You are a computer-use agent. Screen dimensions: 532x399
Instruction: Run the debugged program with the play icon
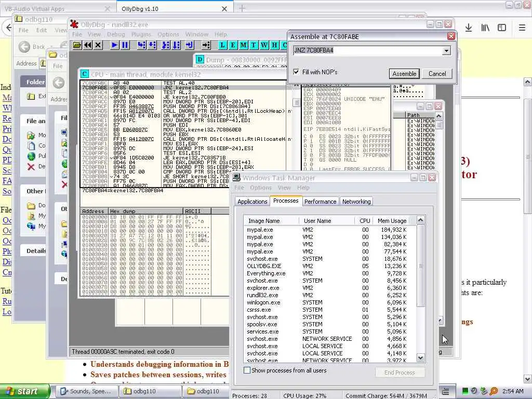115,45
